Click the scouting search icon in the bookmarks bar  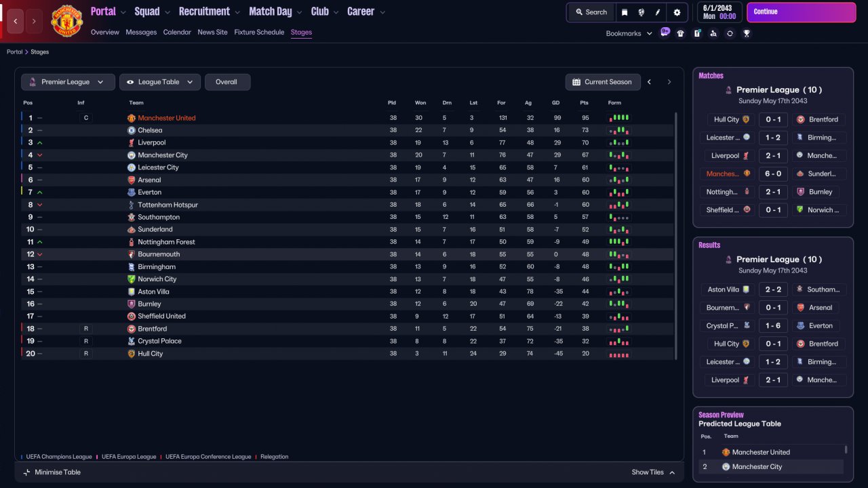[x=713, y=33]
